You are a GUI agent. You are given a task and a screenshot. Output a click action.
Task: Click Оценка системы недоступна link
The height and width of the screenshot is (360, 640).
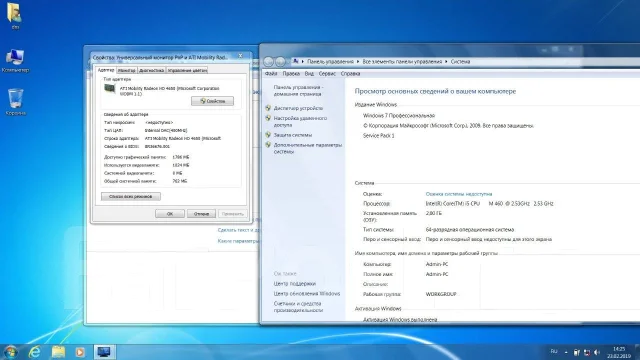pyautogui.click(x=459, y=194)
